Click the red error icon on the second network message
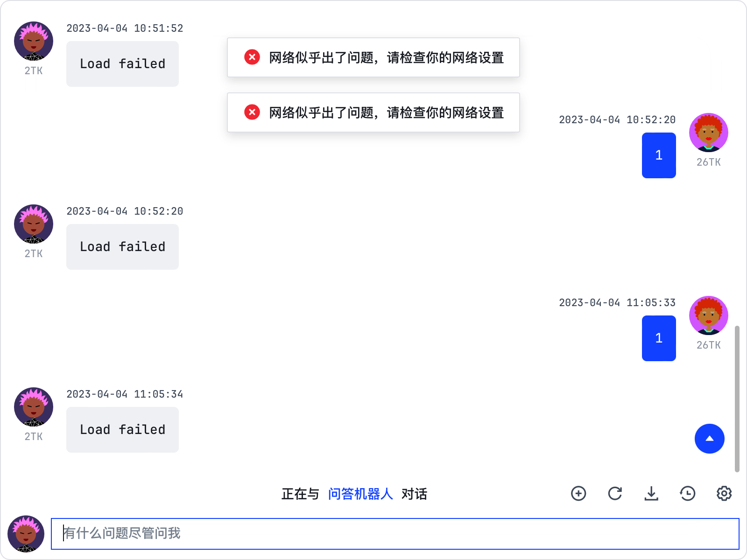Screen dimensions: 747x560 click(252, 112)
